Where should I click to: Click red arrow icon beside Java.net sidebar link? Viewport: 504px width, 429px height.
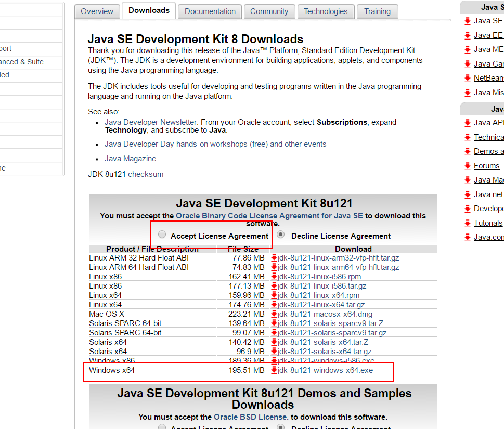click(468, 194)
